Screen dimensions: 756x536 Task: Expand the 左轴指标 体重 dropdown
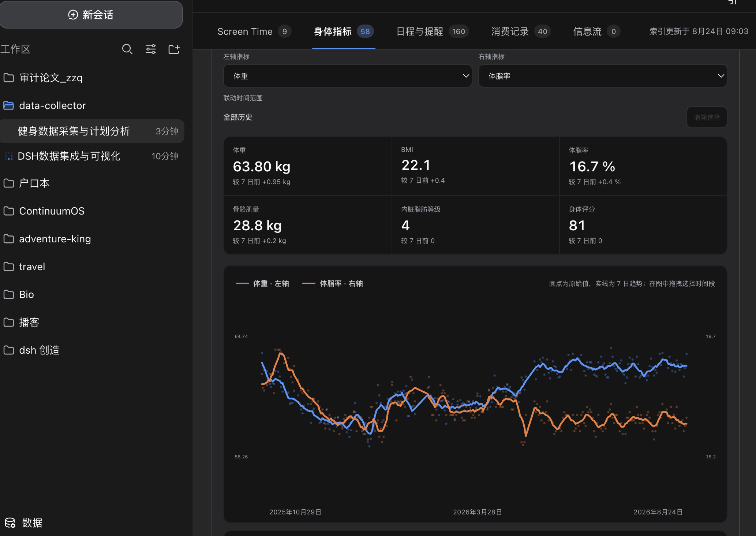click(x=348, y=76)
